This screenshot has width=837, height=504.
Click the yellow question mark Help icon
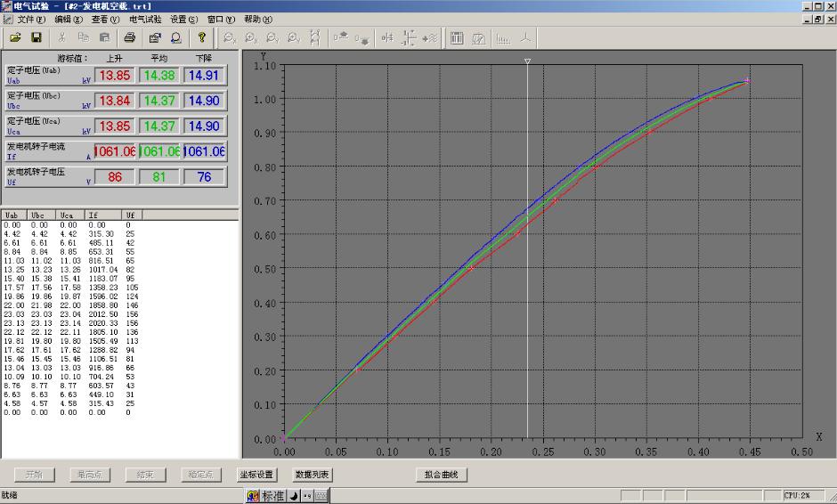click(x=202, y=37)
